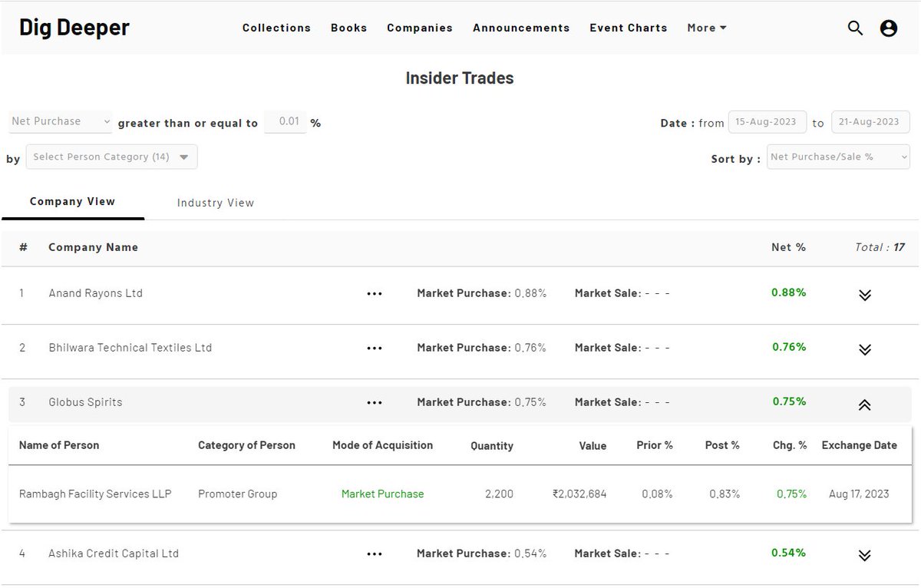
Task: Click the three-dot icon beside Bhilwara Technical Textiles
Action: tap(375, 348)
